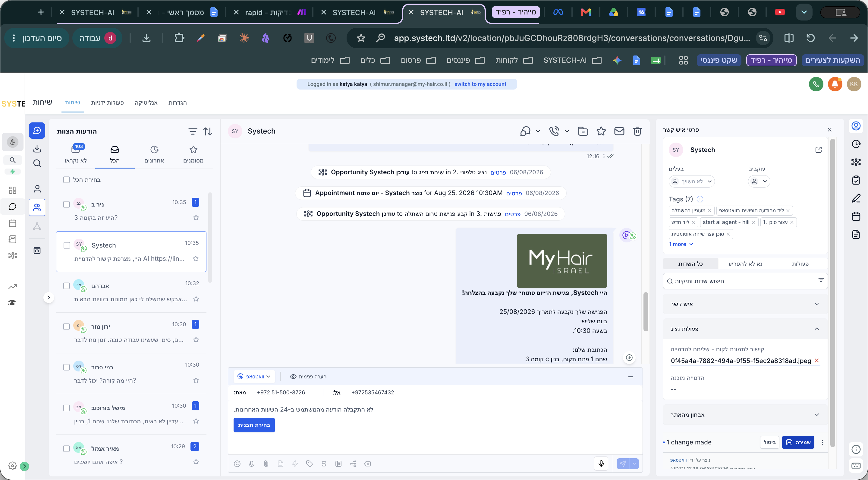This screenshot has width=868, height=480.
Task: Jump to latest message with down arrow
Action: pyautogui.click(x=629, y=358)
